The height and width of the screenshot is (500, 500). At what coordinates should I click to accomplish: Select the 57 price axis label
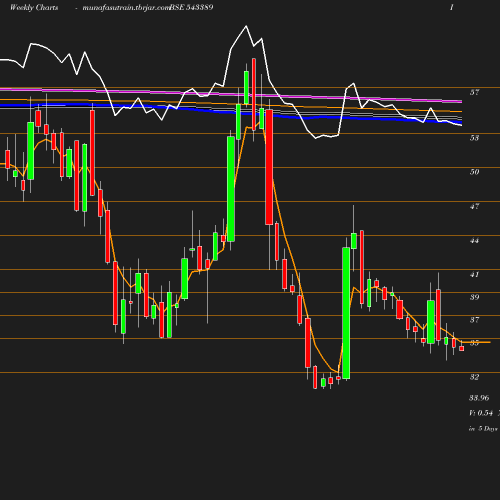(x=475, y=92)
